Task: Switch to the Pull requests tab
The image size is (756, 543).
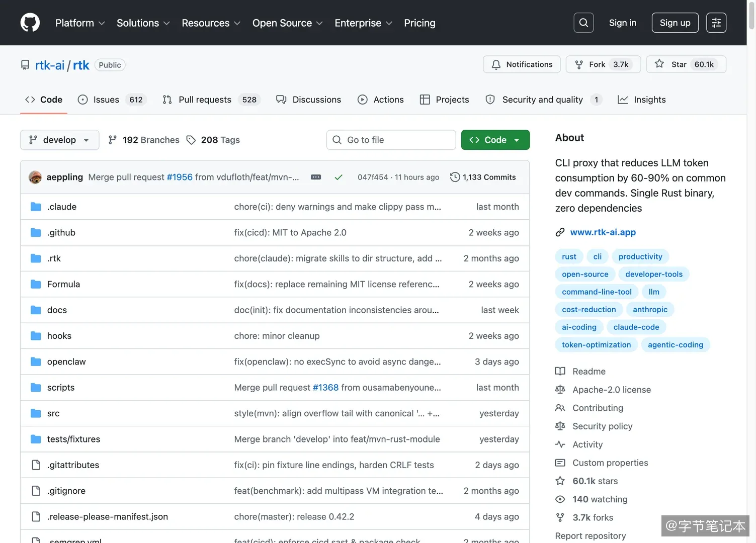Action: click(x=211, y=100)
